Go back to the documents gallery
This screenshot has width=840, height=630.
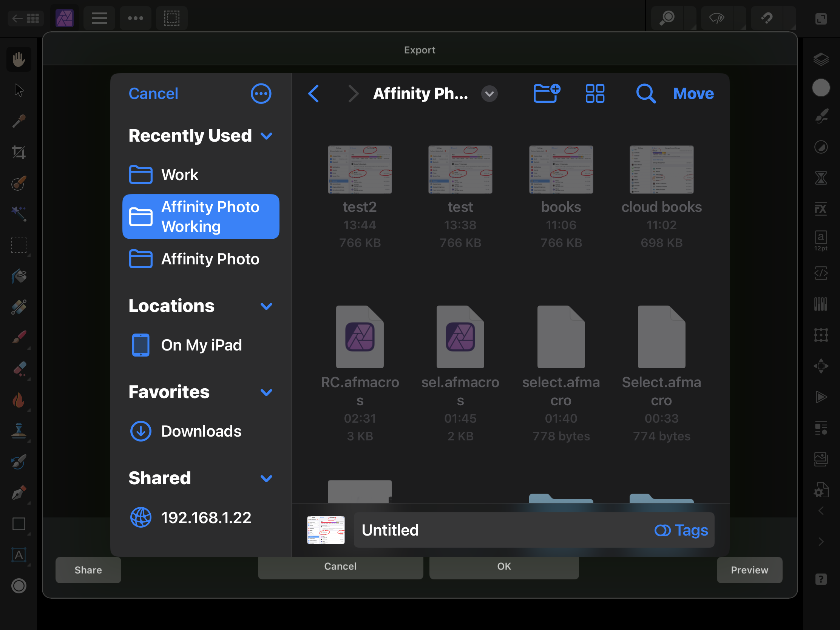click(x=25, y=18)
